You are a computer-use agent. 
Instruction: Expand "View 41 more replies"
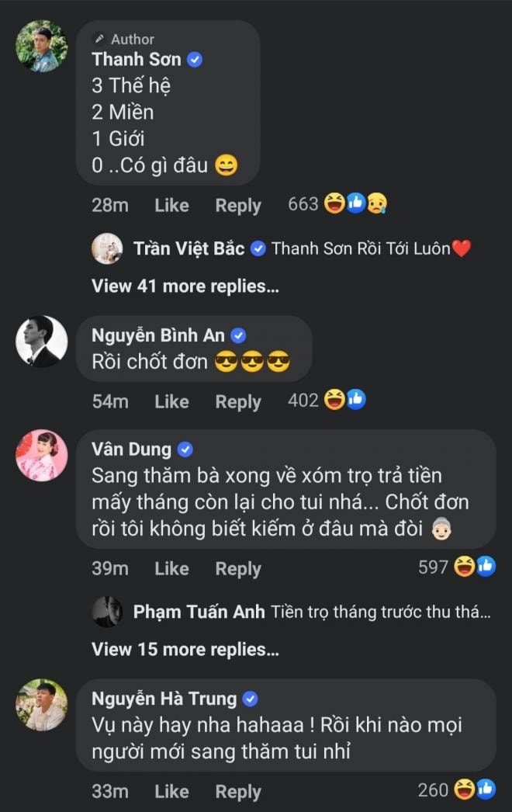click(185, 286)
